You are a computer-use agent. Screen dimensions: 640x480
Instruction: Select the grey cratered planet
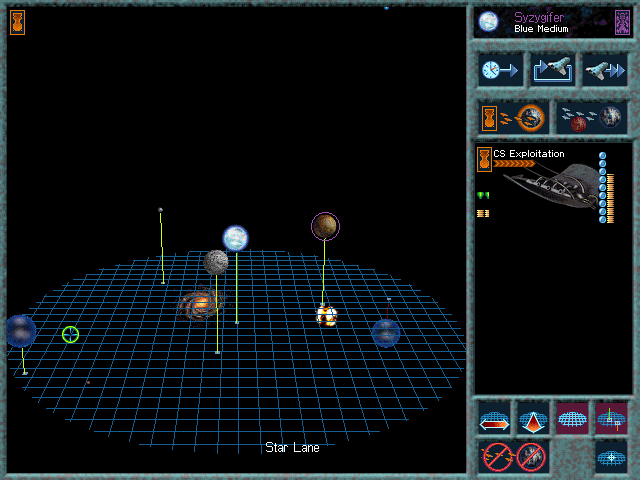pyautogui.click(x=216, y=262)
